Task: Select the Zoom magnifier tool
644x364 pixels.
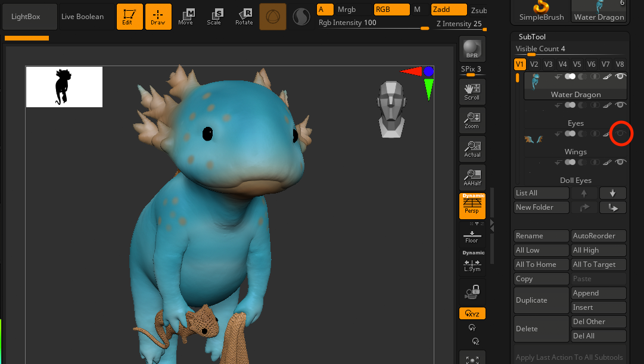Action: point(472,120)
